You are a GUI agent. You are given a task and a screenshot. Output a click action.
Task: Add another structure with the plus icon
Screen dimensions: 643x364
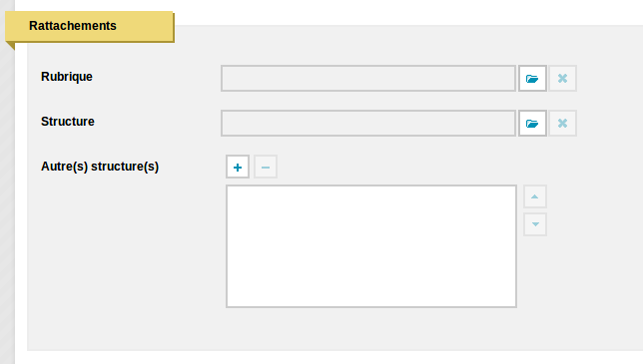click(x=238, y=167)
